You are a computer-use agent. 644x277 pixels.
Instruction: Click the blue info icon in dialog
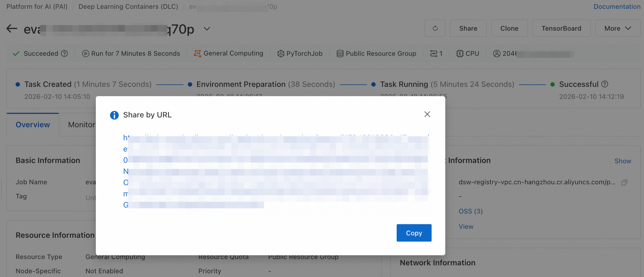(x=114, y=115)
